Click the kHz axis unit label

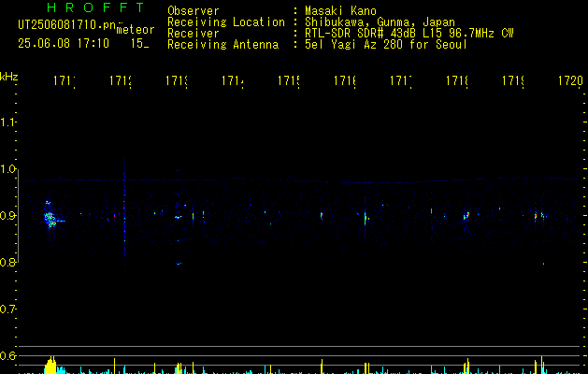(x=9, y=78)
